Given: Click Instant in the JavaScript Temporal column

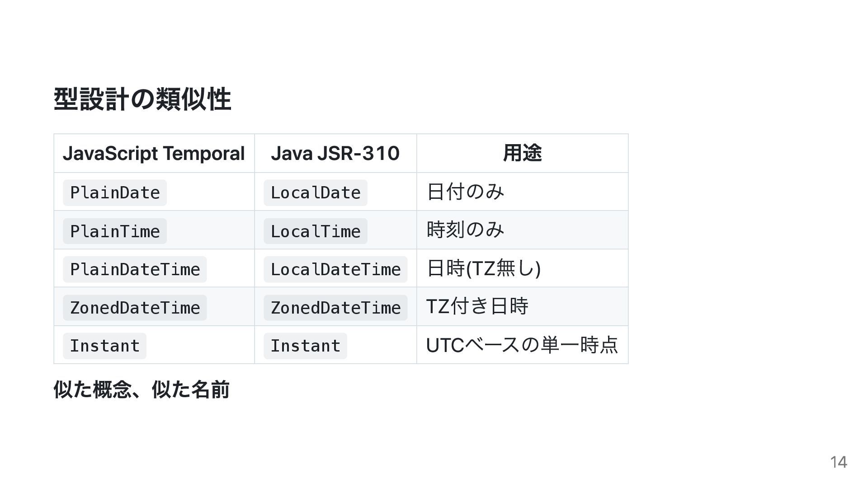Looking at the screenshot, I should pos(104,346).
